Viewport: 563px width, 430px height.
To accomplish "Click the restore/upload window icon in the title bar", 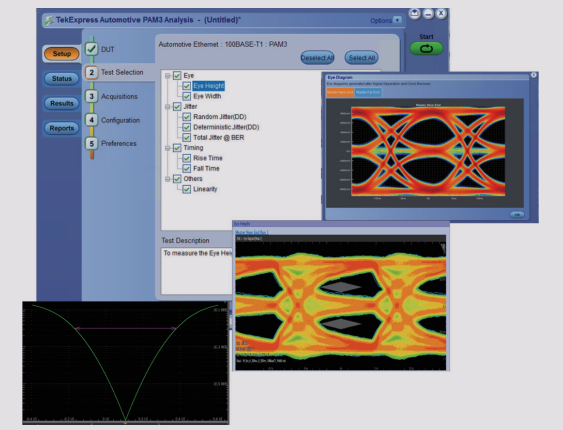I will pos(415,14).
